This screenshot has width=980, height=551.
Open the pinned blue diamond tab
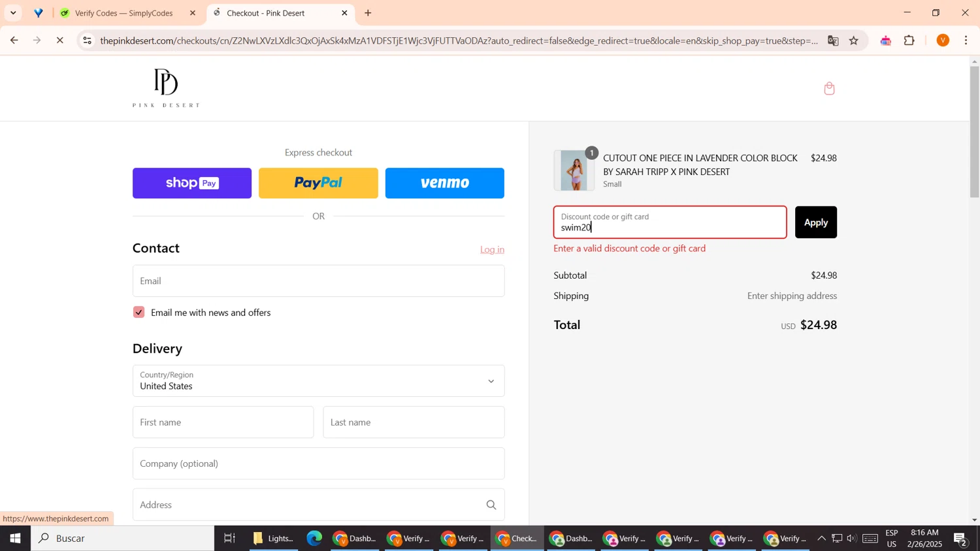point(39,13)
